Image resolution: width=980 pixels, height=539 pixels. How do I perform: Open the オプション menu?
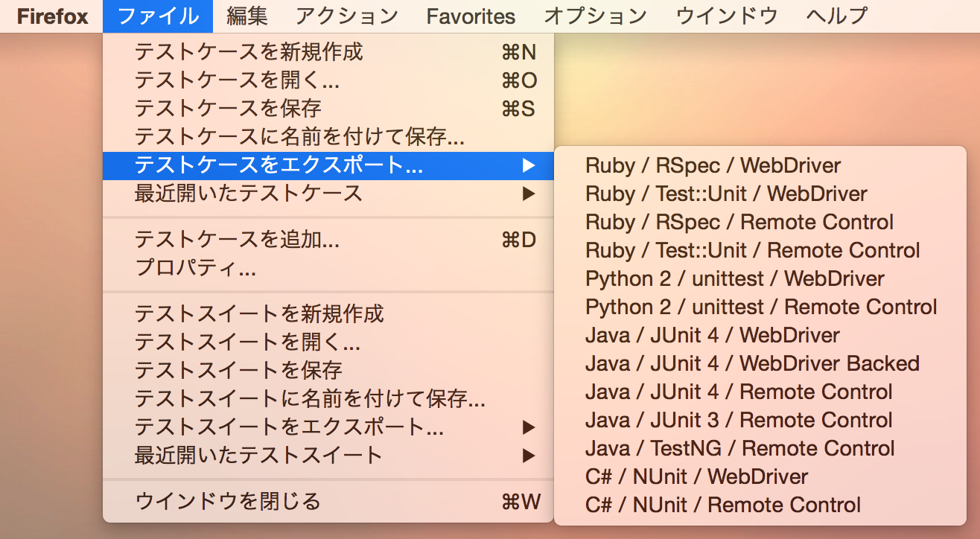(595, 16)
